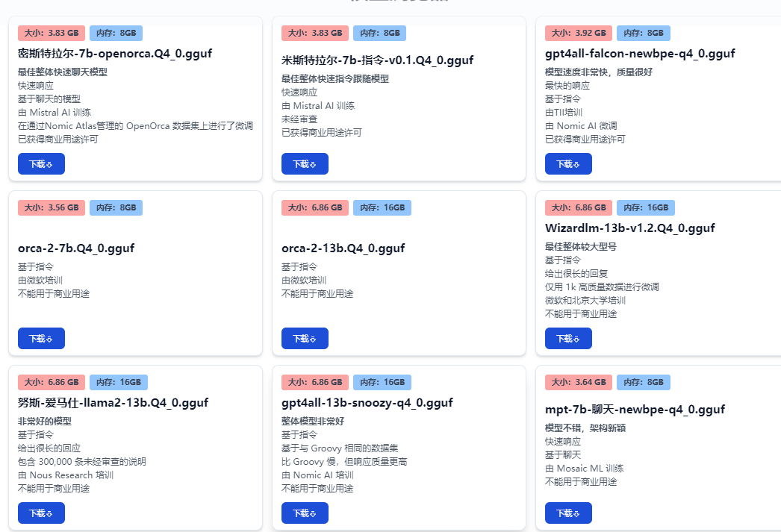The width and height of the screenshot is (781, 532).
Task: Click the 内存 8GB badge on gpt4all-falcon card
Action: coord(644,33)
